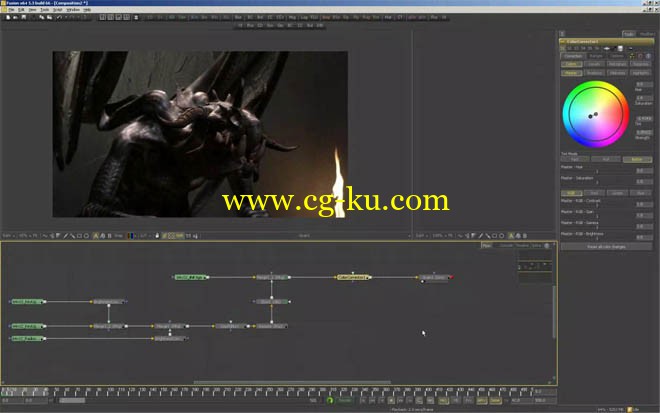The height and width of the screenshot is (413, 660).
Task: Click the Mrg merge tool shortcut
Action: coord(292,17)
